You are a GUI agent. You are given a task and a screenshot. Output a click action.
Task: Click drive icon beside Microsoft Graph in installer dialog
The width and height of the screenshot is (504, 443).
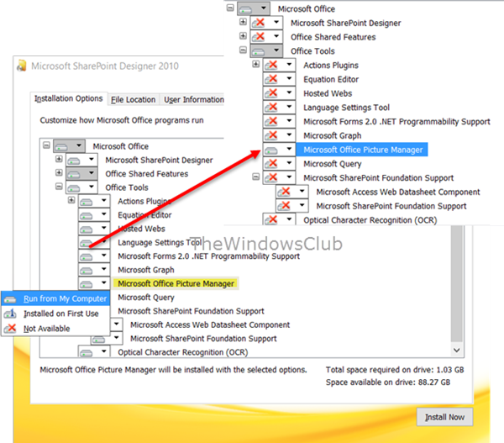point(87,271)
